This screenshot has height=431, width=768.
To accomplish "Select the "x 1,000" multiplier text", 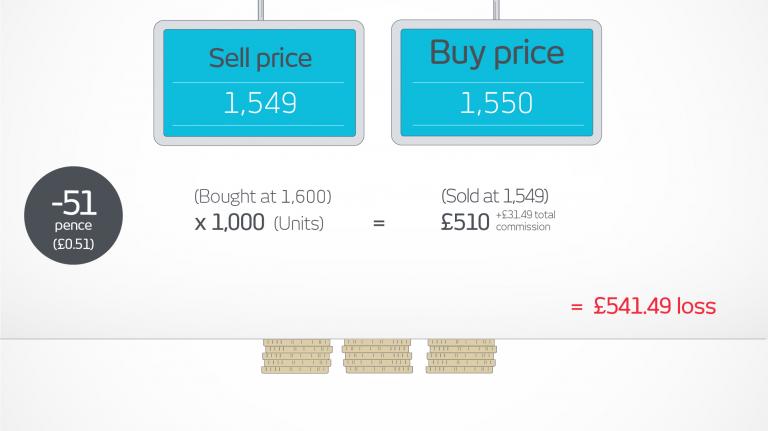I will (x=230, y=223).
